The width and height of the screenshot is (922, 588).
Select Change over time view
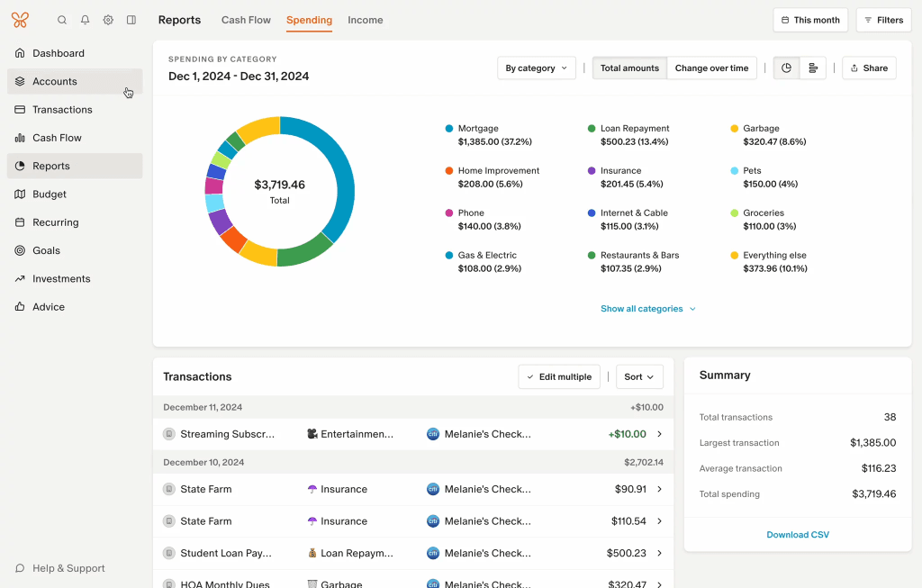711,68
